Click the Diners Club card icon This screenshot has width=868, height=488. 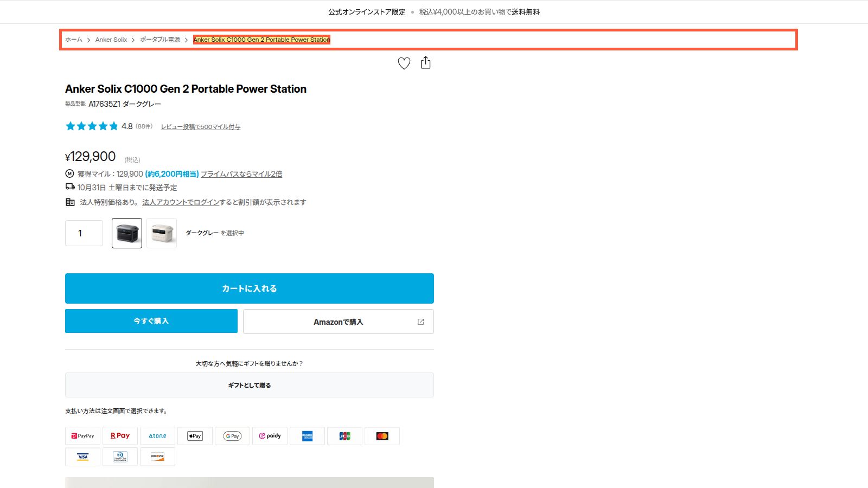[x=120, y=457]
